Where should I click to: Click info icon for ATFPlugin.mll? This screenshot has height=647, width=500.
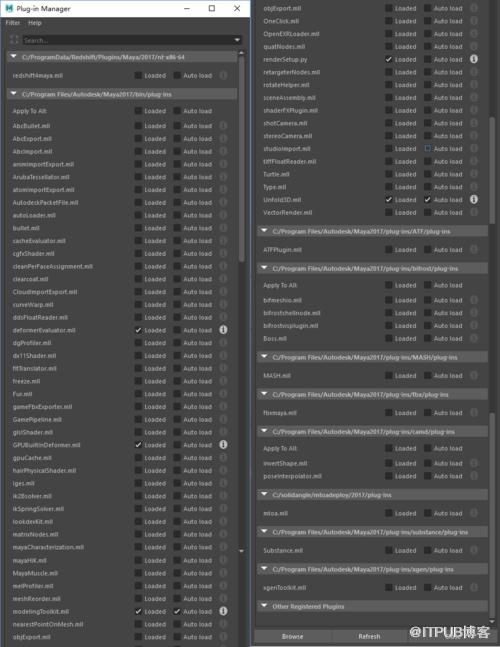[x=474, y=249]
